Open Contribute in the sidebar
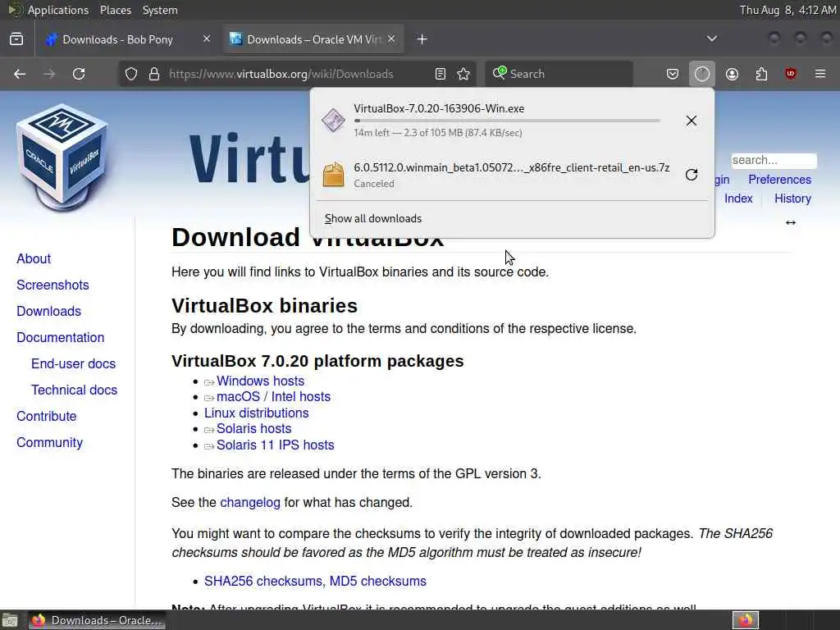 click(47, 416)
